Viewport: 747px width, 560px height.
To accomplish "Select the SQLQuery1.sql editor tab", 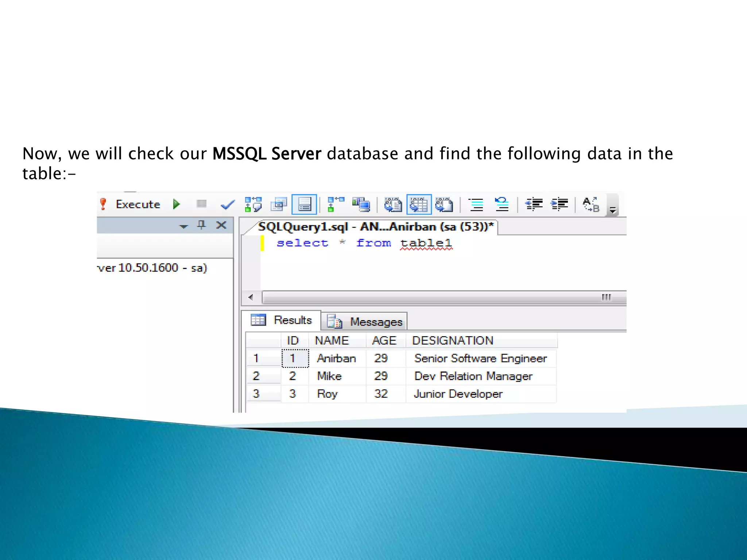I will pos(376,227).
